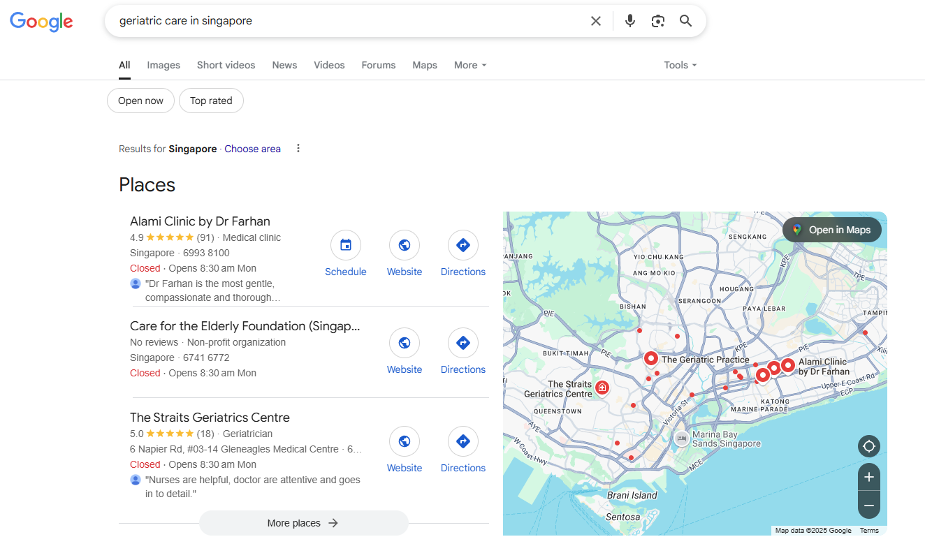Image resolution: width=925 pixels, height=560 pixels.
Task: Click phone number 6741 6772
Action: pyautogui.click(x=206, y=358)
